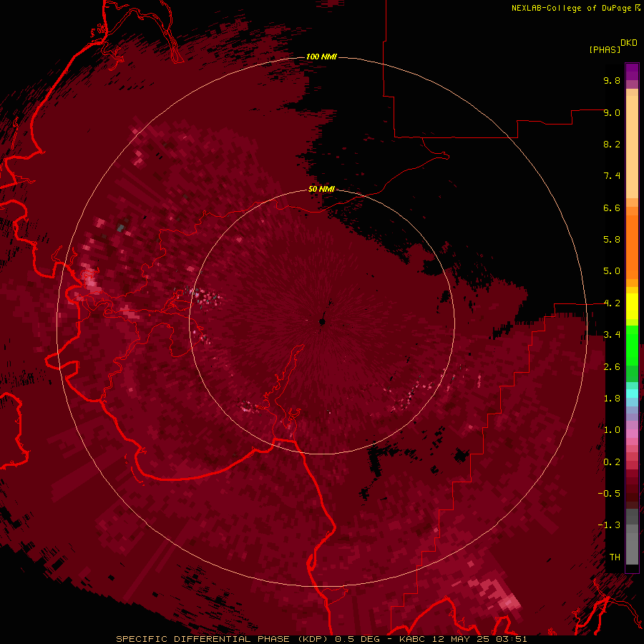Click the 100 NMI range ring label
Image resolution: width=644 pixels, height=644 pixels.
(321, 57)
